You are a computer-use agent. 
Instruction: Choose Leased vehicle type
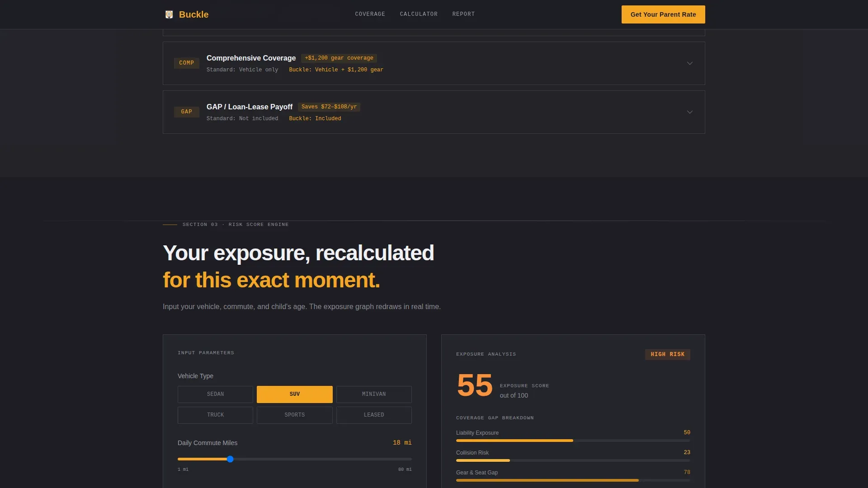click(374, 415)
